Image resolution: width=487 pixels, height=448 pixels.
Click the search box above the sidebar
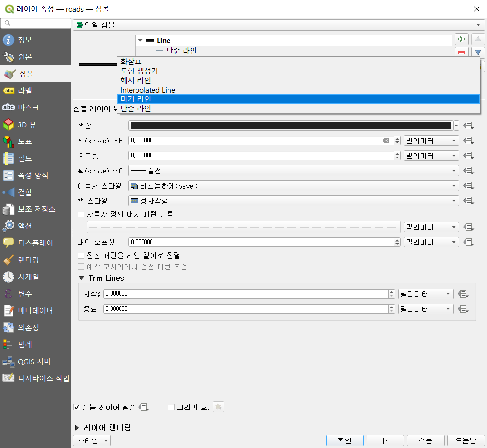coord(36,23)
